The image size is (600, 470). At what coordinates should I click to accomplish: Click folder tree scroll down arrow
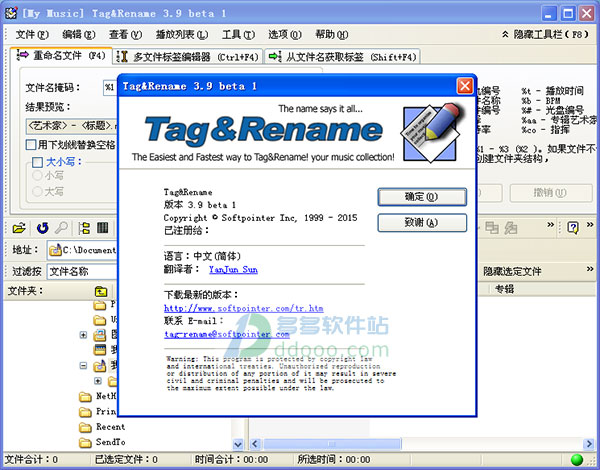tap(238, 444)
